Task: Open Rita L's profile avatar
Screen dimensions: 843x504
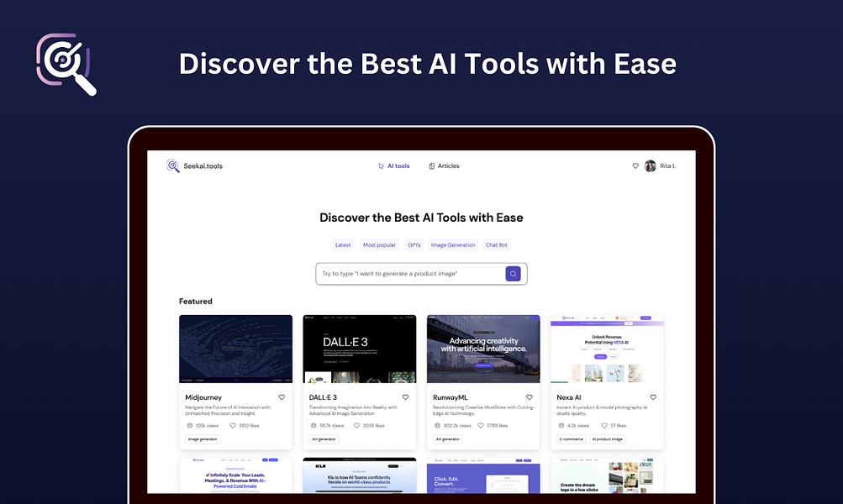Action: click(649, 166)
